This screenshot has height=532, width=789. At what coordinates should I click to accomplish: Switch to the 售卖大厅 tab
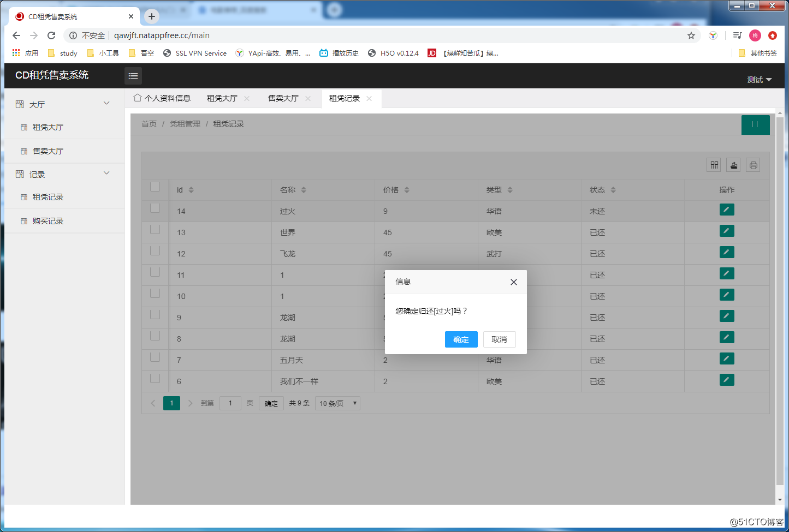click(x=283, y=98)
